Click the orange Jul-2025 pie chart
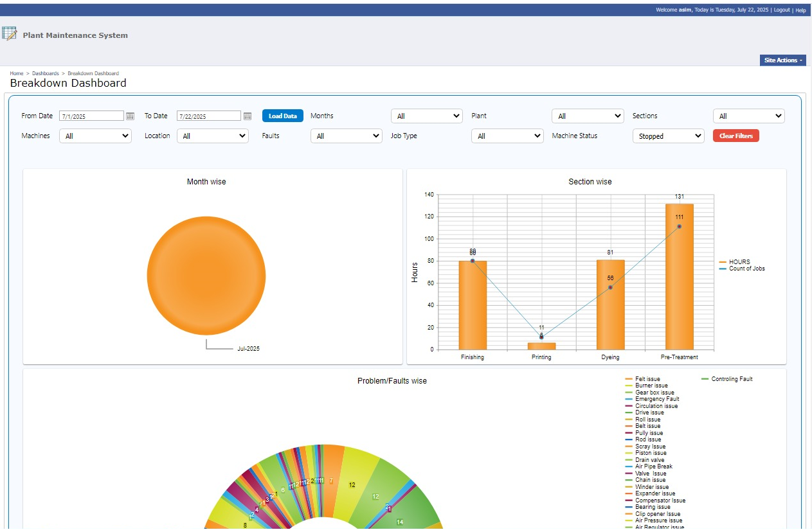The image size is (812, 532). coord(206,275)
